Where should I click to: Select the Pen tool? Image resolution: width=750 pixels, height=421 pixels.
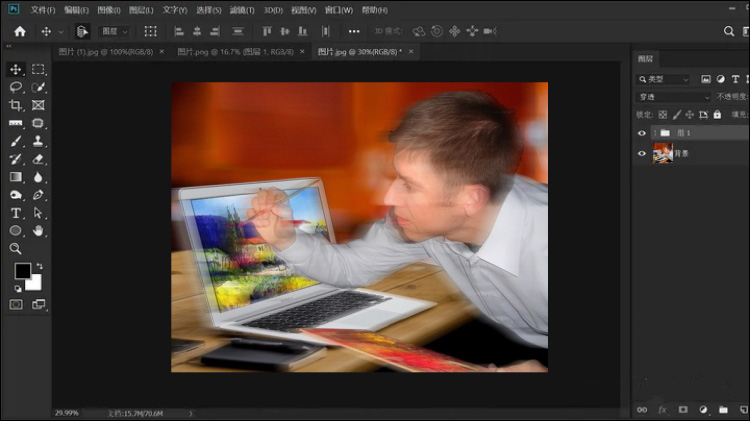[38, 195]
